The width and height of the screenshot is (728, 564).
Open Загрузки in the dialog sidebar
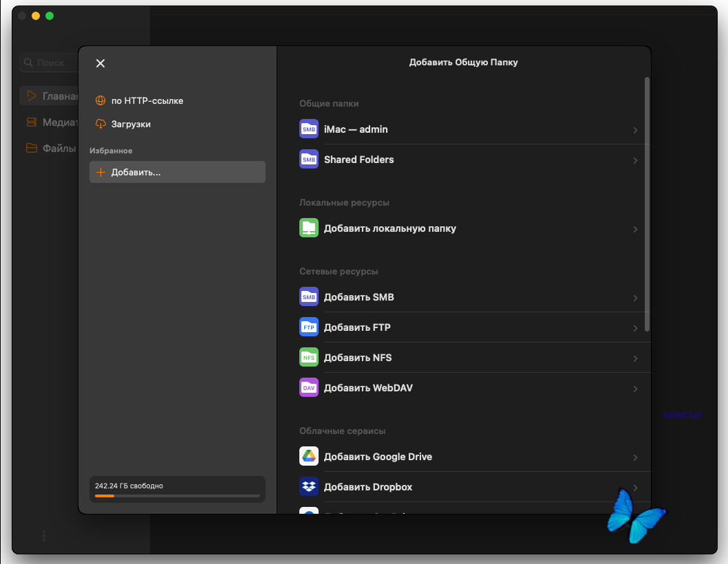tap(131, 124)
